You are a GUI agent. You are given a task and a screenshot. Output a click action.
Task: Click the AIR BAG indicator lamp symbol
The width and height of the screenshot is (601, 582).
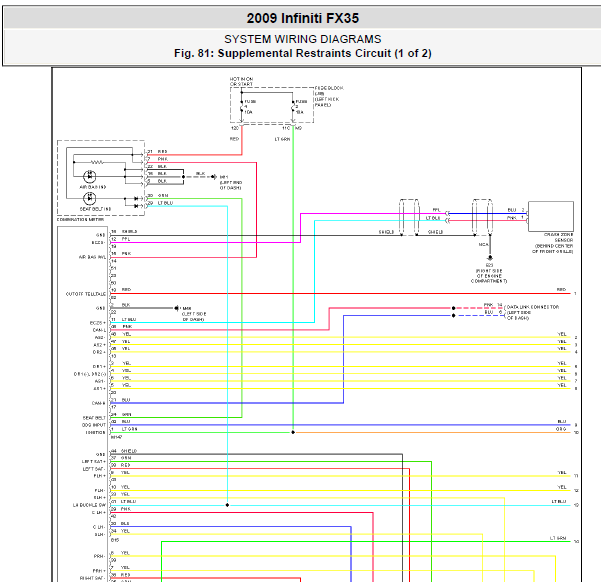coord(90,176)
